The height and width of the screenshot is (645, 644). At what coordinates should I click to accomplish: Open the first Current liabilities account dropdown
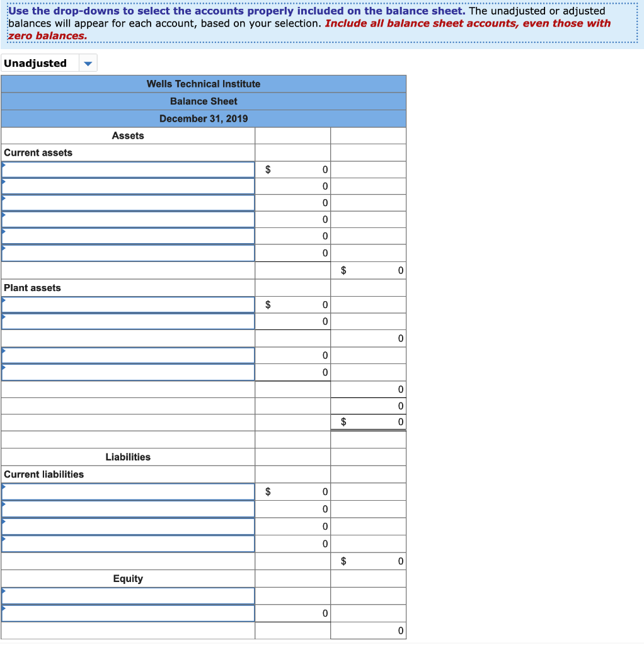(x=128, y=491)
